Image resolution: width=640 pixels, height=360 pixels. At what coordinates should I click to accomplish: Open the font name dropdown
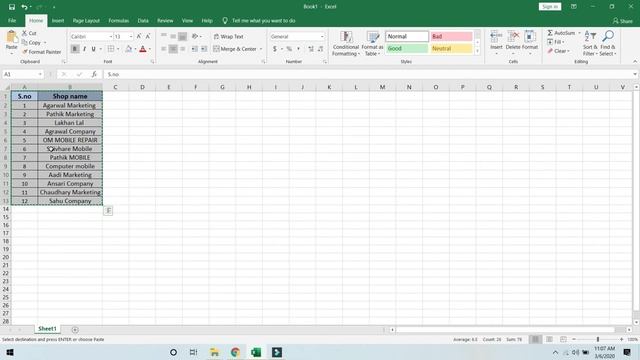tap(111, 37)
